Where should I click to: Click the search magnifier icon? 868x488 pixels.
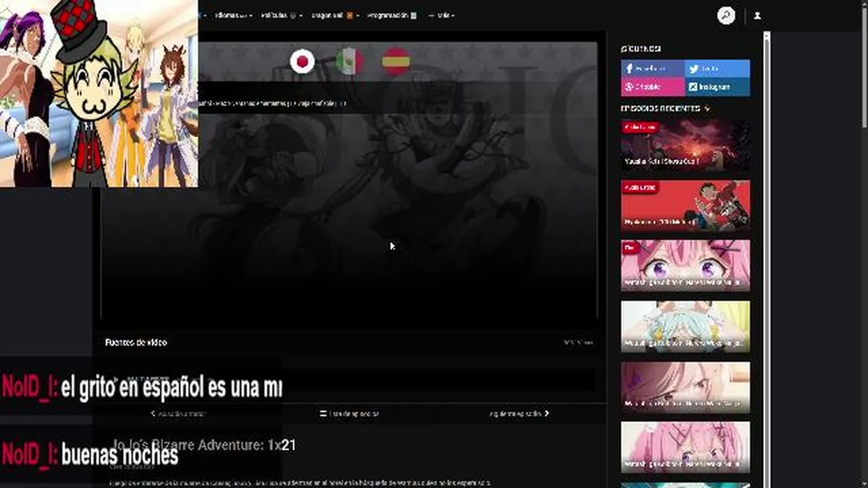[x=726, y=16]
